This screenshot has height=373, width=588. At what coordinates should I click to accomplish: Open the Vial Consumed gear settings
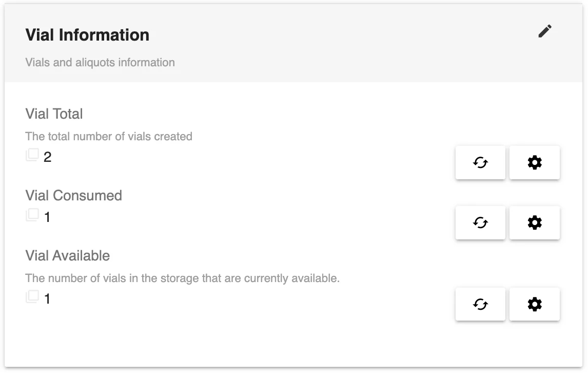pyautogui.click(x=535, y=223)
